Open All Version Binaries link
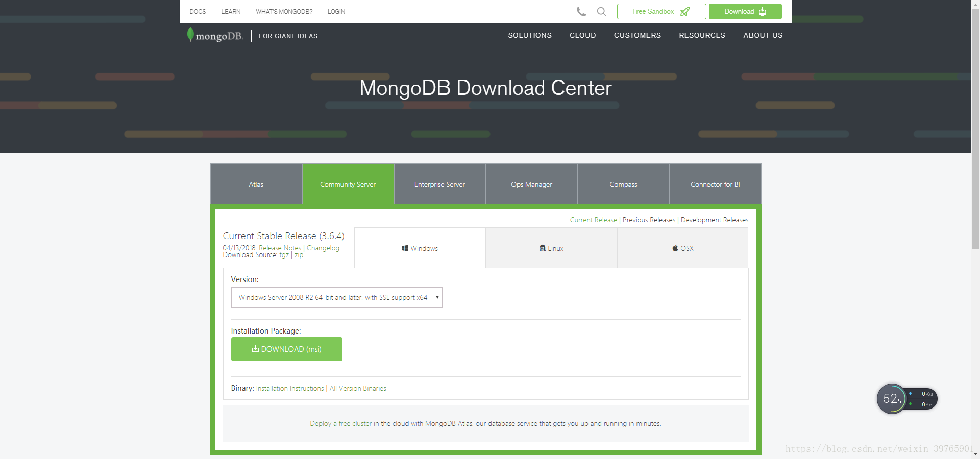980x459 pixels. pyautogui.click(x=358, y=388)
